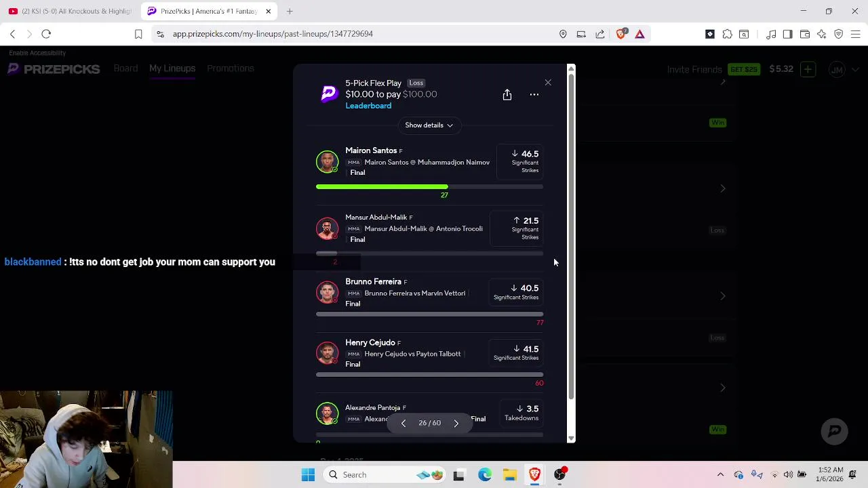The height and width of the screenshot is (488, 868).
Task: Click the Henry Cejudo progress bar
Action: [x=429, y=374]
